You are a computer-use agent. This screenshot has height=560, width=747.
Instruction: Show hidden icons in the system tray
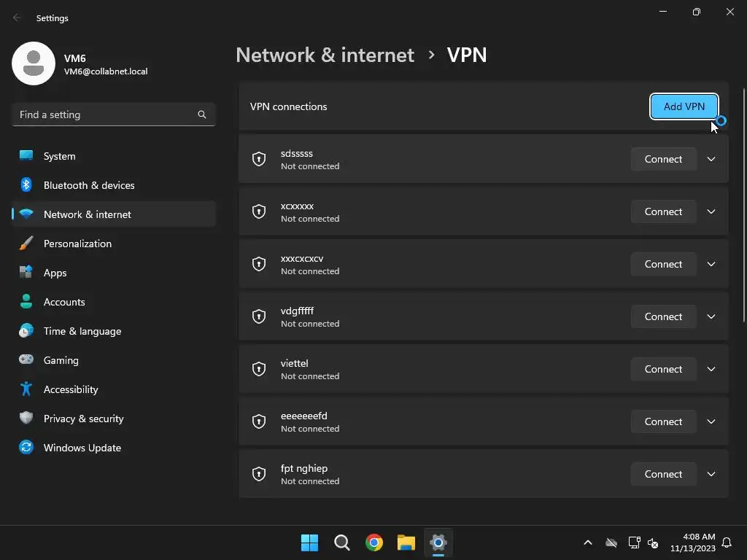[588, 542]
